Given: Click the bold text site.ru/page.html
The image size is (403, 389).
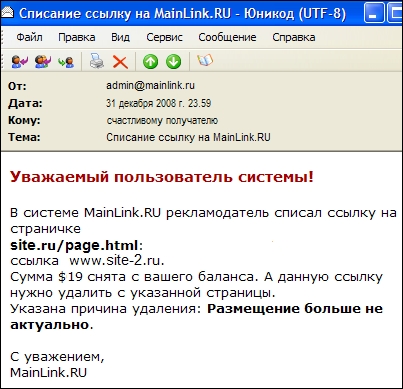Looking at the screenshot, I should click(x=74, y=245).
